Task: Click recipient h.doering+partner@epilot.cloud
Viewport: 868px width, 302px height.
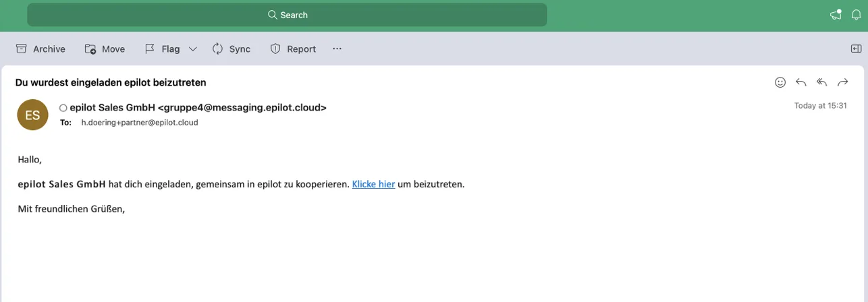Action: click(140, 123)
